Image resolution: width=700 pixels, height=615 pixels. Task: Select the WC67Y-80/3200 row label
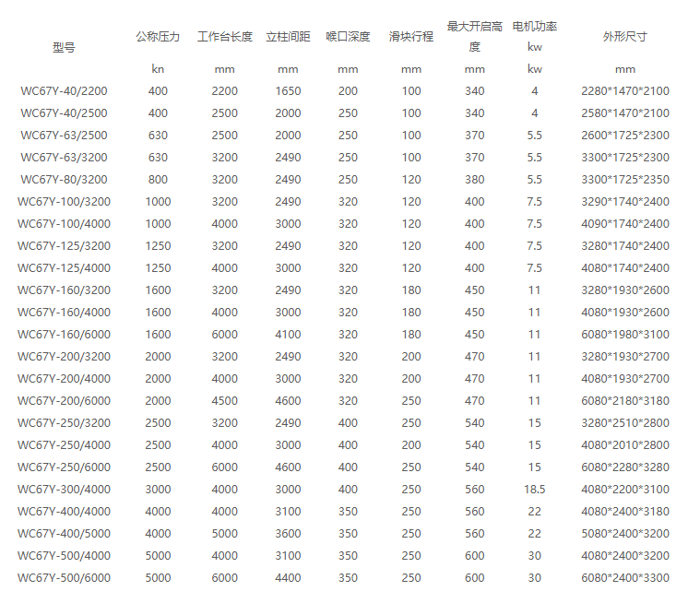pyautogui.click(x=64, y=180)
